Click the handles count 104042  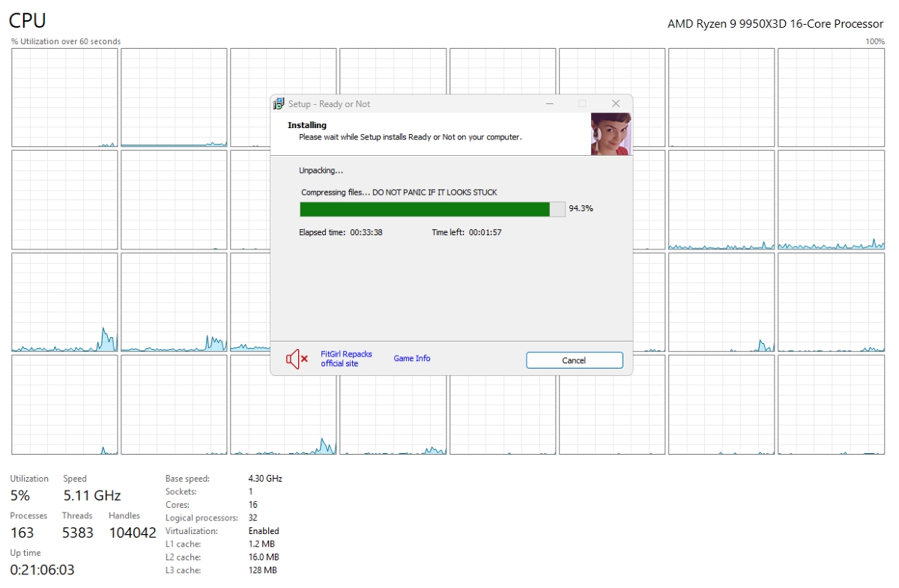tap(133, 533)
